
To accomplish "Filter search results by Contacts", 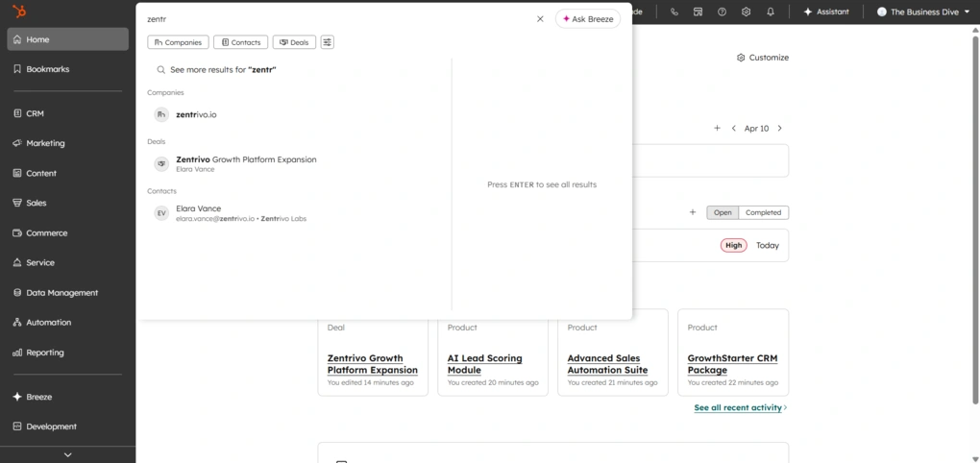I will pos(240,42).
